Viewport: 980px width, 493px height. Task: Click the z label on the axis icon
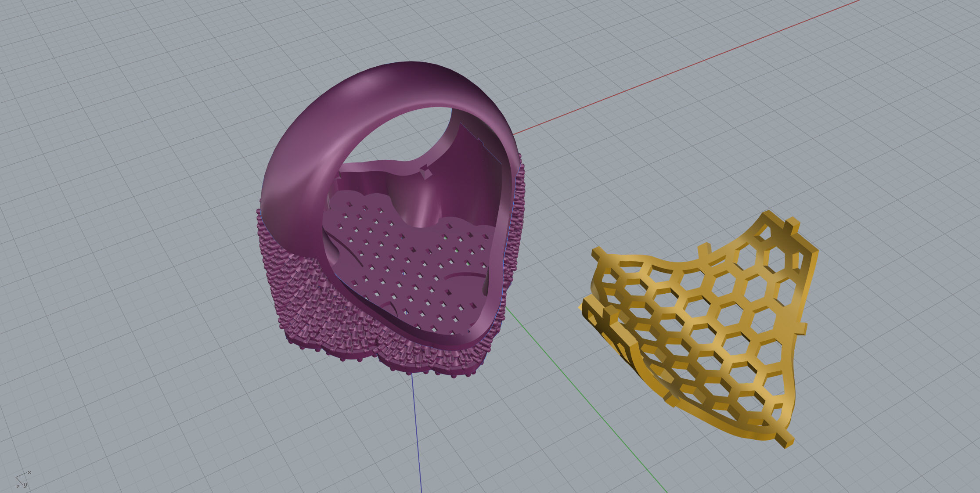click(x=18, y=486)
